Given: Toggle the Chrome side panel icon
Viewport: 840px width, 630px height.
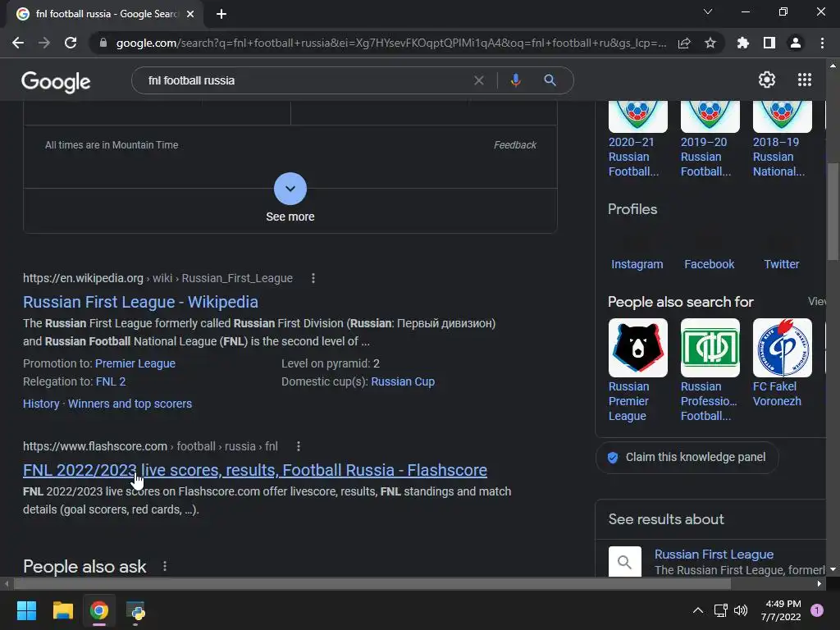Looking at the screenshot, I should pos(769,43).
